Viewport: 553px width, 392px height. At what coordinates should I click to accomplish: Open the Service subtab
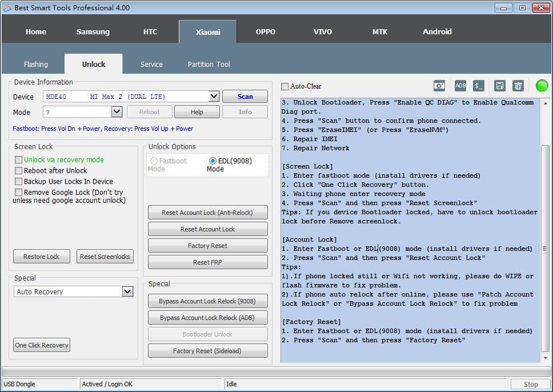[x=151, y=64]
